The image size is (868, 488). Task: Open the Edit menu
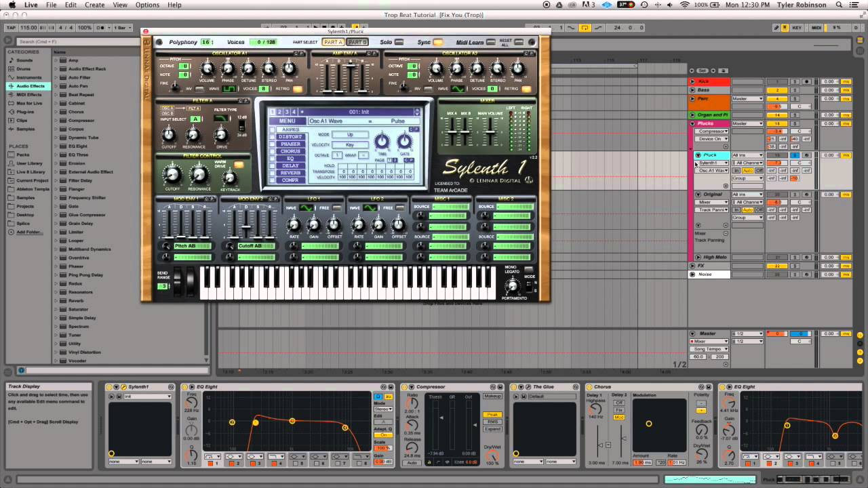point(71,5)
